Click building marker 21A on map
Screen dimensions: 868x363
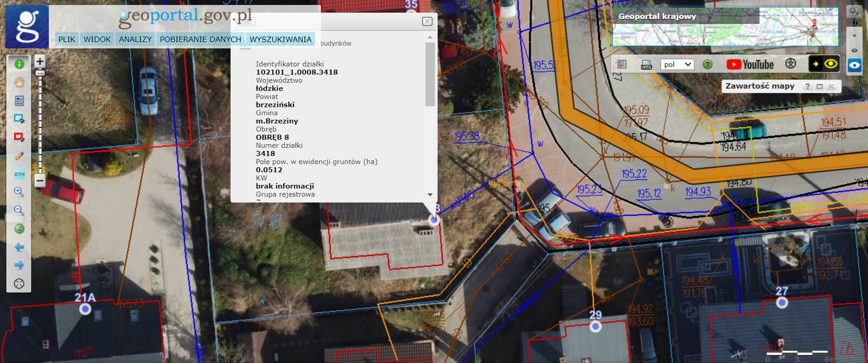pos(85,309)
